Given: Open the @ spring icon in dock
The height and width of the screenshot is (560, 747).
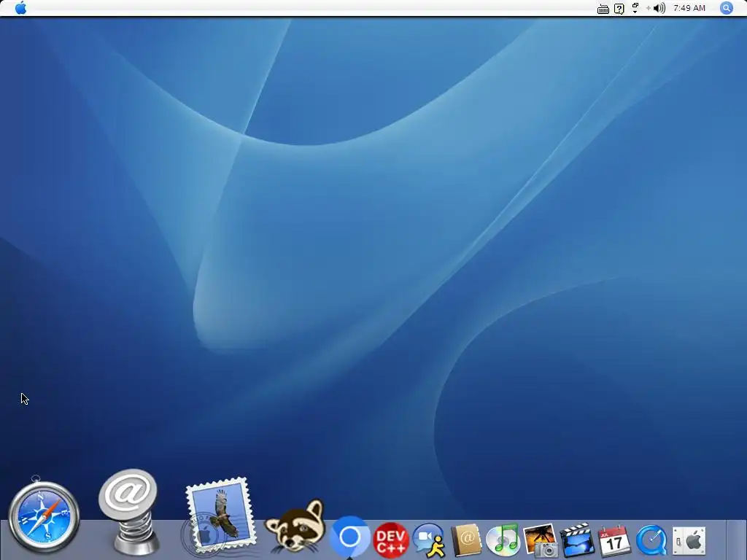Looking at the screenshot, I should click(x=128, y=512).
